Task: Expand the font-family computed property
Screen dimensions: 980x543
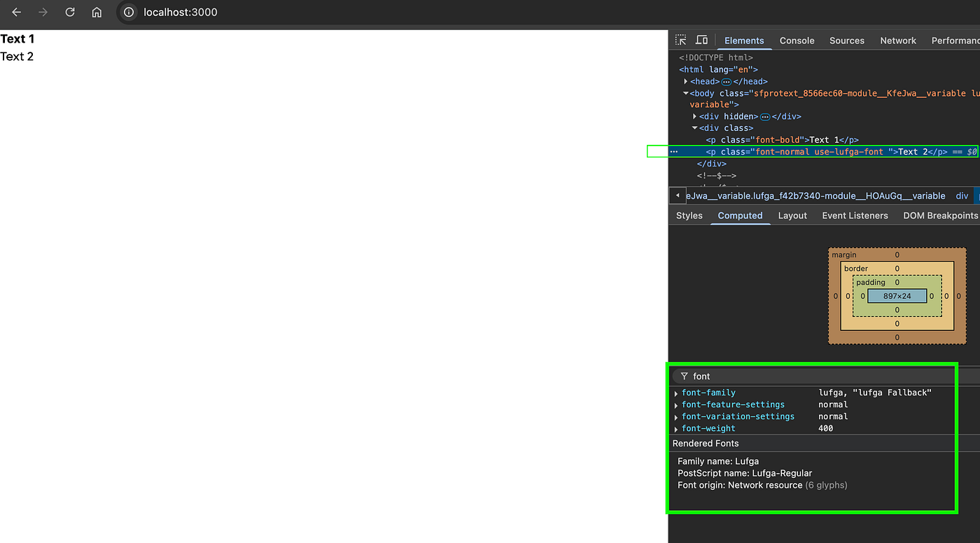Action: [676, 393]
